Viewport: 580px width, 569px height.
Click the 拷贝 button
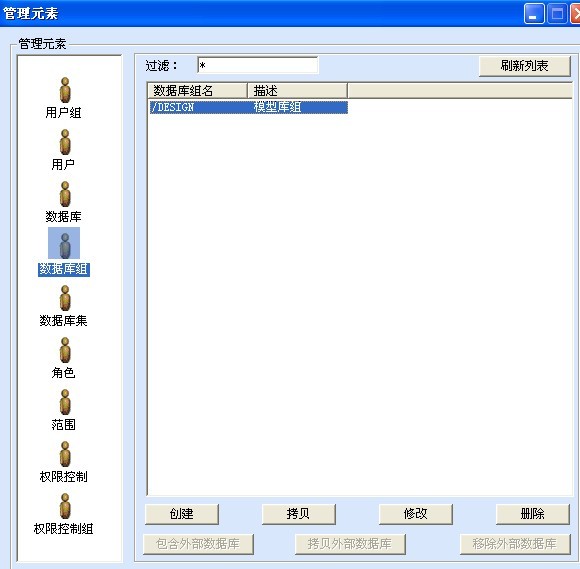point(299,514)
